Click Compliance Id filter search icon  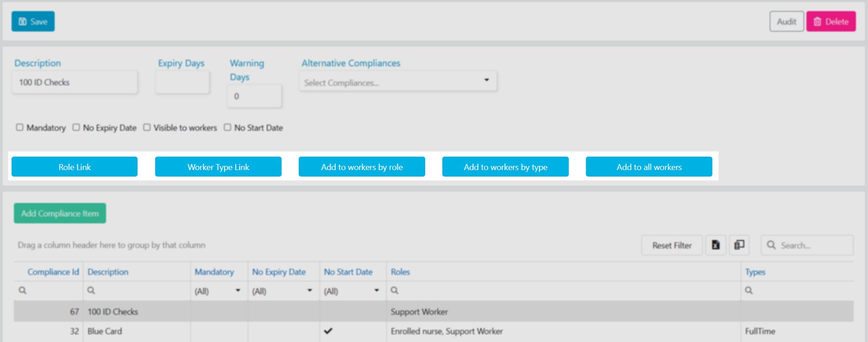pos(22,291)
